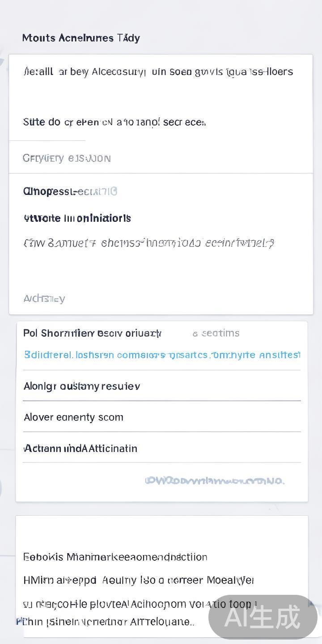Viewport: 322px width, 644px height.
Task: Click the "Mouts Acnelrunes Tády" page title
Action: click(81, 38)
